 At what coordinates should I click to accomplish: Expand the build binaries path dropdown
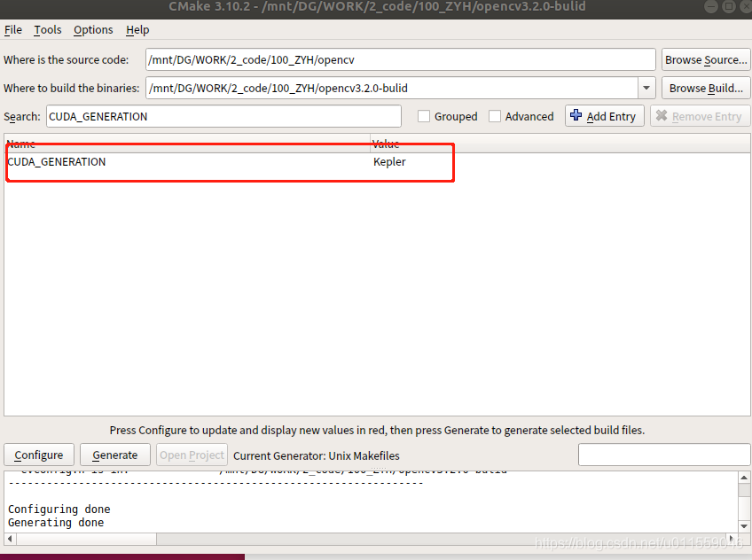pyautogui.click(x=646, y=88)
